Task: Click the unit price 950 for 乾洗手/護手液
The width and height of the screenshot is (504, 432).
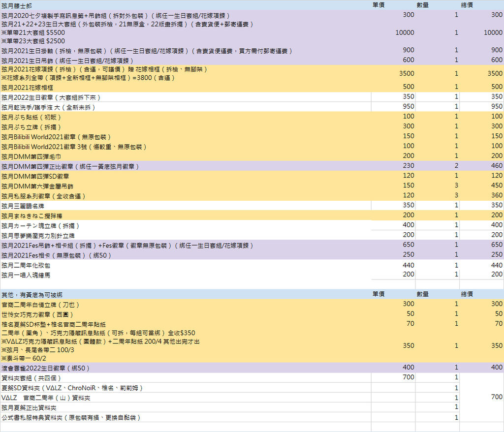Action: click(x=409, y=106)
